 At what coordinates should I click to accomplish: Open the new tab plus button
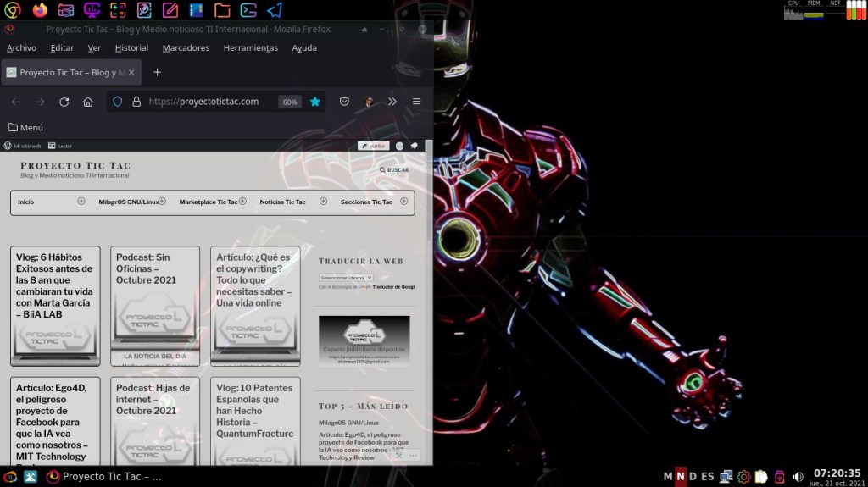click(157, 73)
